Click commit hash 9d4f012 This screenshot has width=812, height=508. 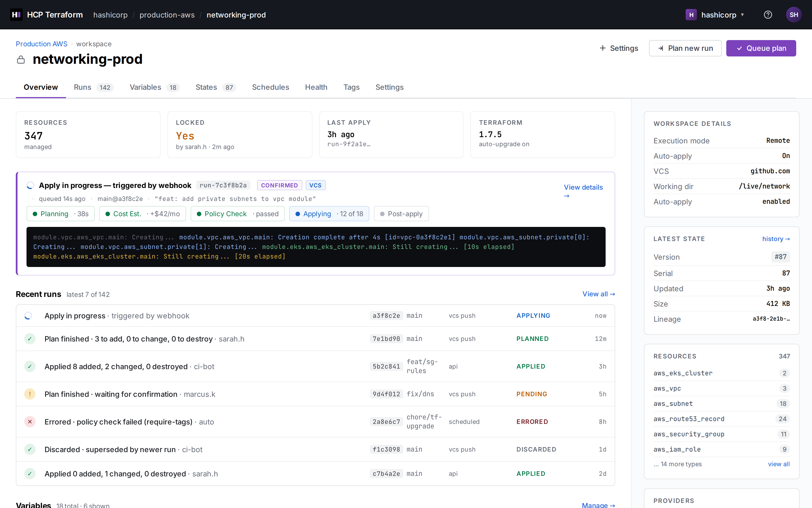(x=386, y=394)
